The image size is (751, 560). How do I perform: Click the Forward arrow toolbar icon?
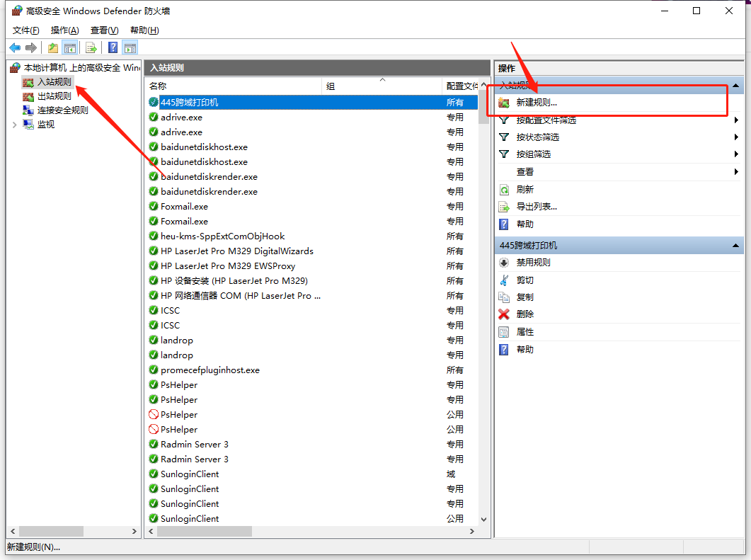coord(31,47)
